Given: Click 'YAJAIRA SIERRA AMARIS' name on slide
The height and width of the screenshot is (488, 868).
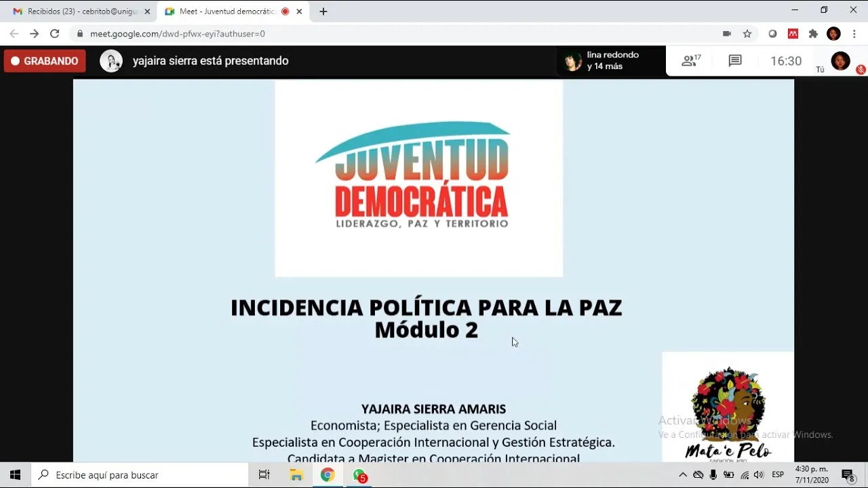Looking at the screenshot, I should coord(433,409).
